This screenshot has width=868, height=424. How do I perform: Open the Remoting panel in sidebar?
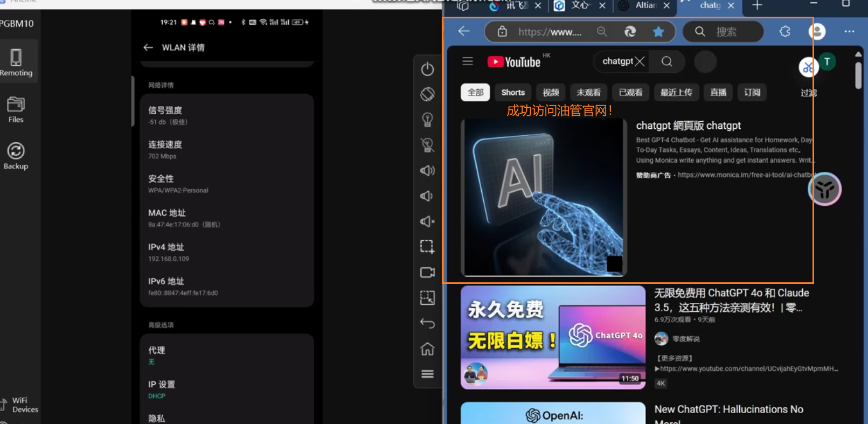(x=16, y=62)
